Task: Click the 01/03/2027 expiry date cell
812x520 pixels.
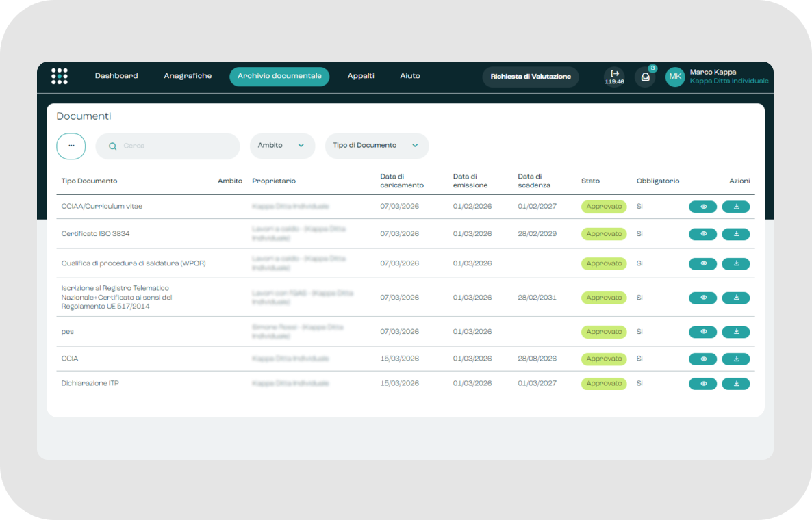Action: point(537,383)
